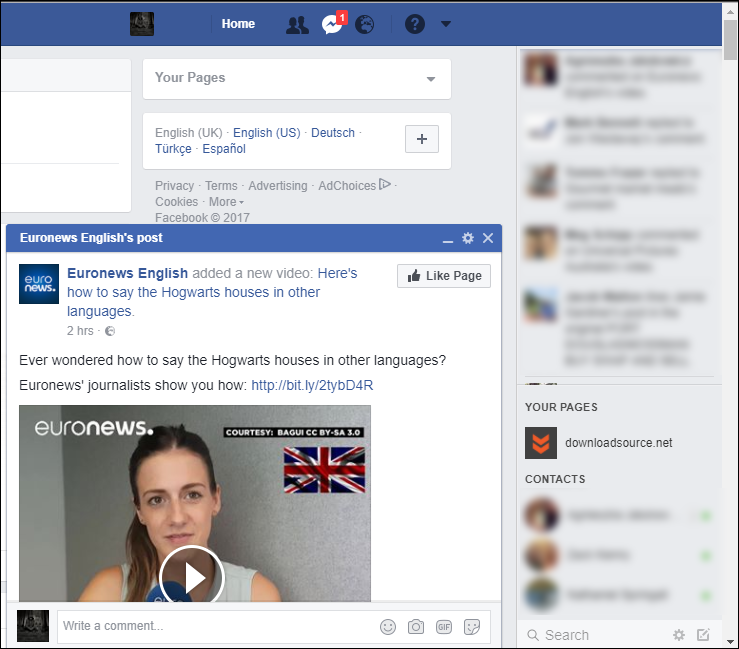Open the Cookies footer link
Screen dimensions: 739x649
click(177, 202)
